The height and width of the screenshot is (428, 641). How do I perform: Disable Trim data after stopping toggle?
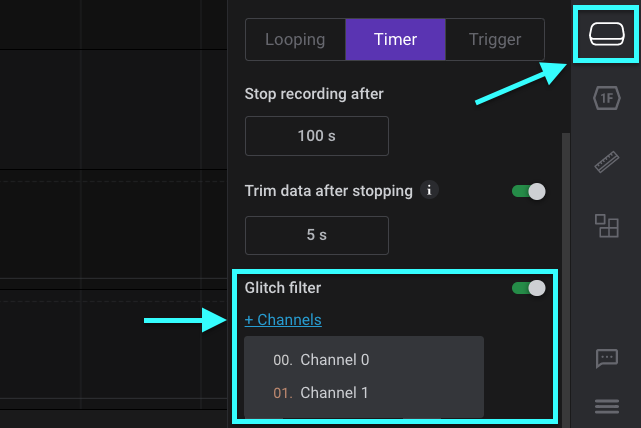[529, 191]
